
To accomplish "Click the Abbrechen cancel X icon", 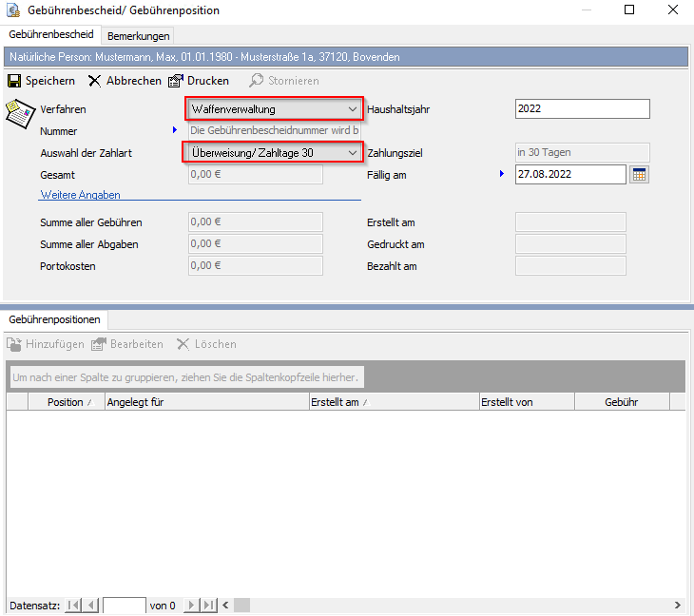I will (95, 81).
